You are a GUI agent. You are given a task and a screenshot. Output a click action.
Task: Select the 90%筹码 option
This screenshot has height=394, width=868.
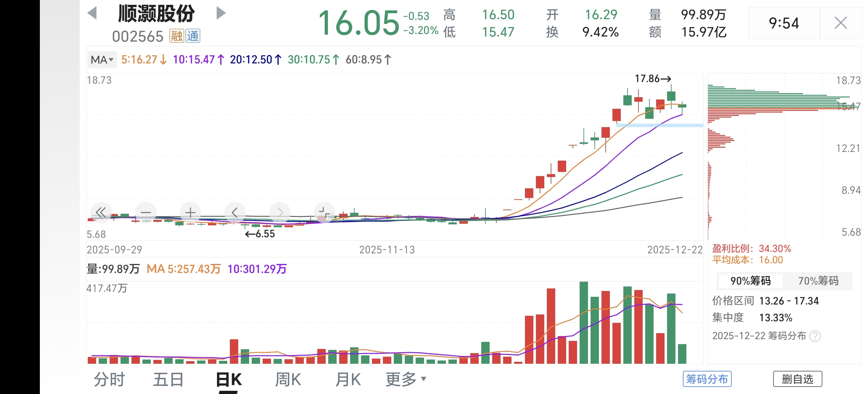point(750,281)
